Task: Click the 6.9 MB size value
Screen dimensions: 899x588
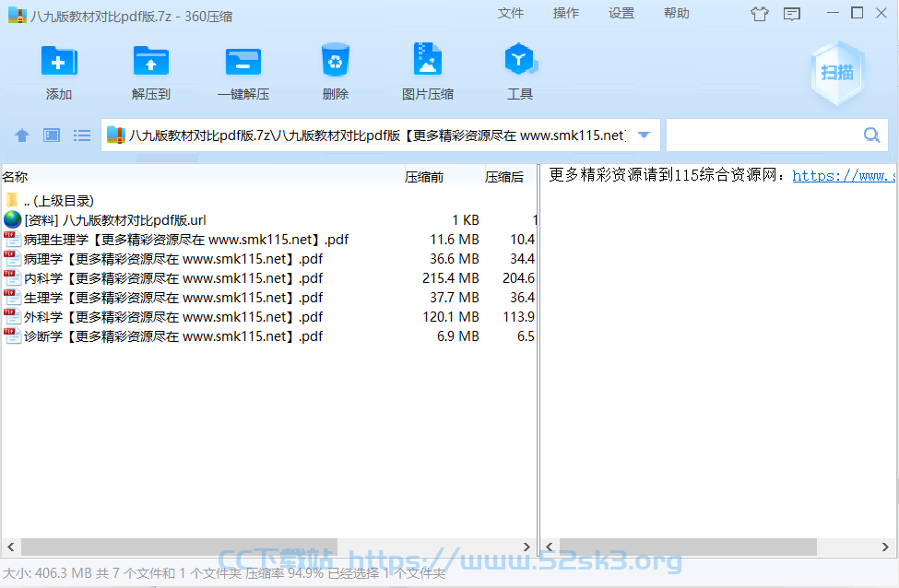Action: click(457, 336)
